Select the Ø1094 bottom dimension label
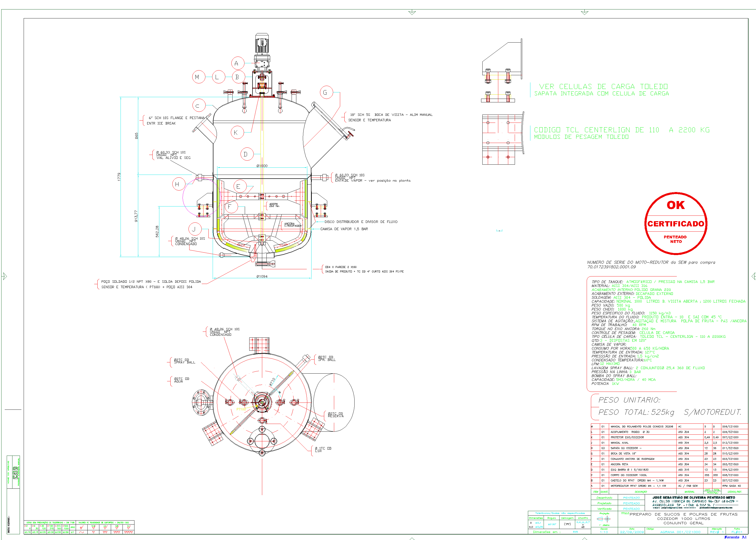This screenshot has width=756, height=540. tap(262, 276)
